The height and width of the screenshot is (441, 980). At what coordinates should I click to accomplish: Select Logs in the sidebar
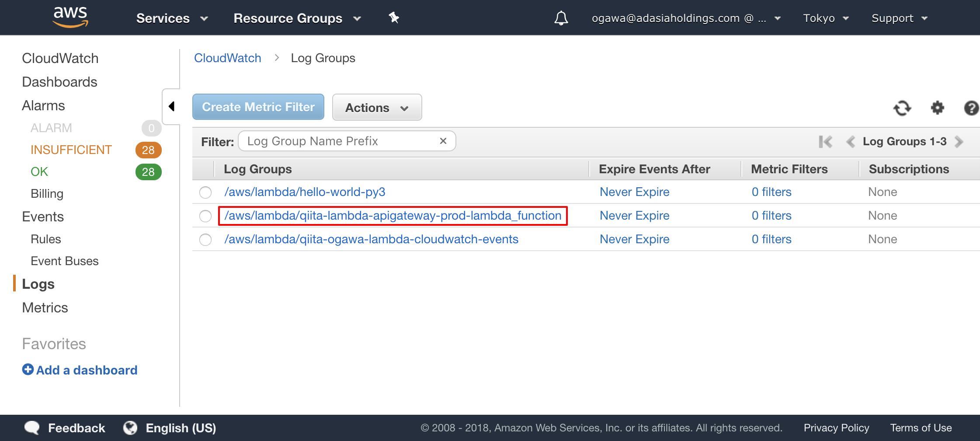pyautogui.click(x=38, y=284)
